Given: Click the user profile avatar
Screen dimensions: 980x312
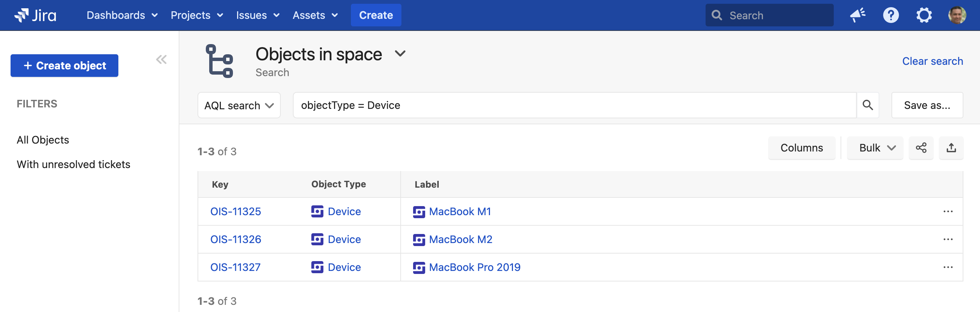Looking at the screenshot, I should click(x=956, y=15).
